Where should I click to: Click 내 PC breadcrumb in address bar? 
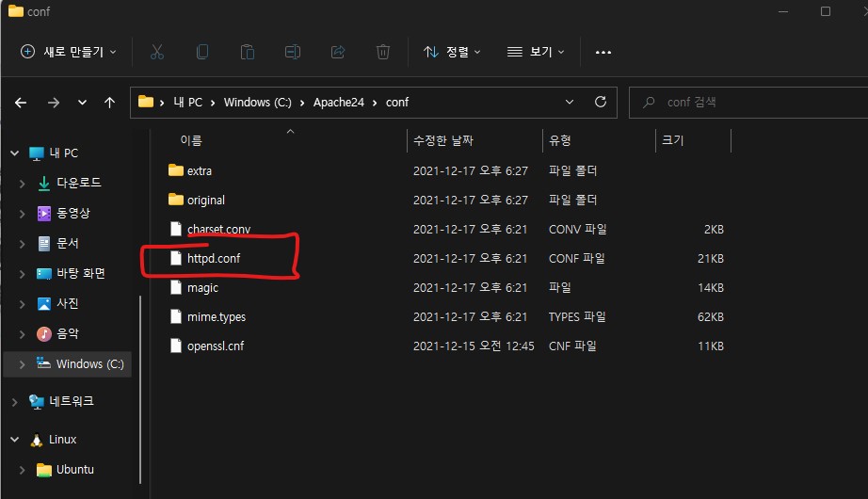point(187,103)
